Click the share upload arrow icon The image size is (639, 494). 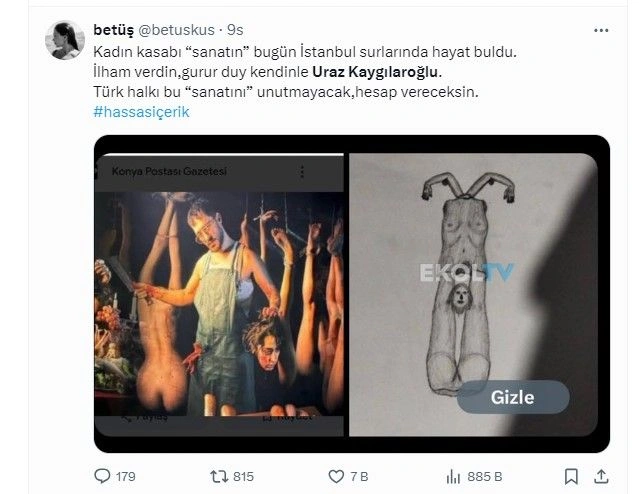(600, 476)
